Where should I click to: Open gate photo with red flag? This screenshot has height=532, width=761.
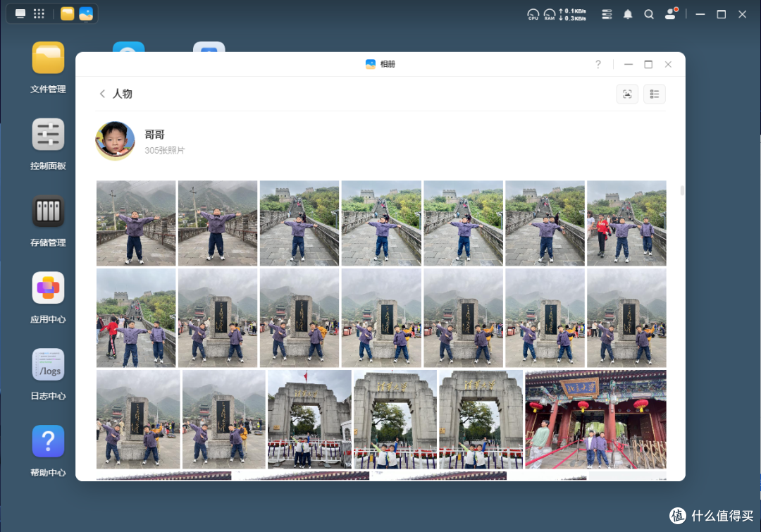point(309,419)
